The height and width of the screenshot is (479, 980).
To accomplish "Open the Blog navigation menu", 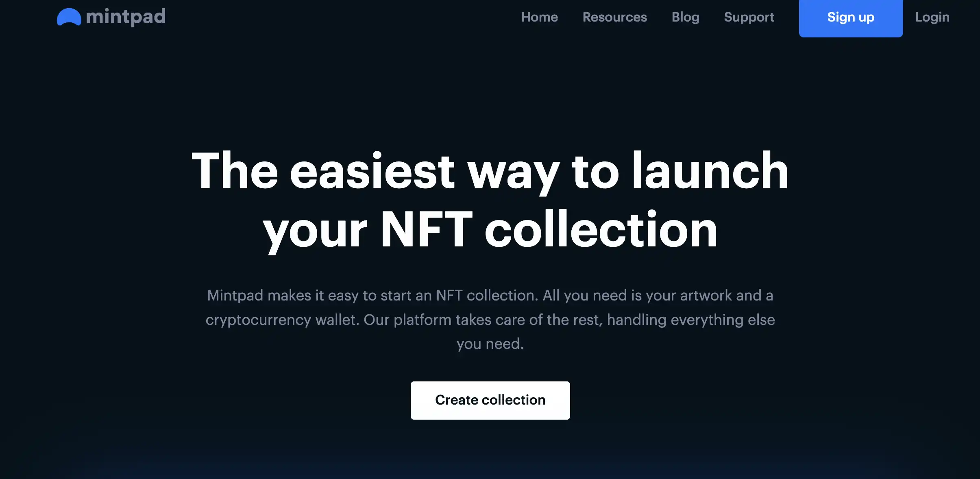I will 686,17.
